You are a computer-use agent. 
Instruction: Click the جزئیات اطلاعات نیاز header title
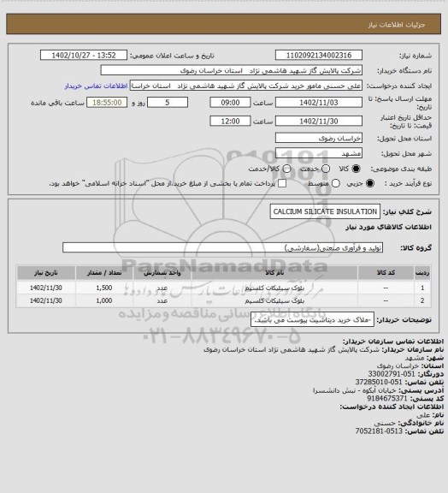click(397, 25)
